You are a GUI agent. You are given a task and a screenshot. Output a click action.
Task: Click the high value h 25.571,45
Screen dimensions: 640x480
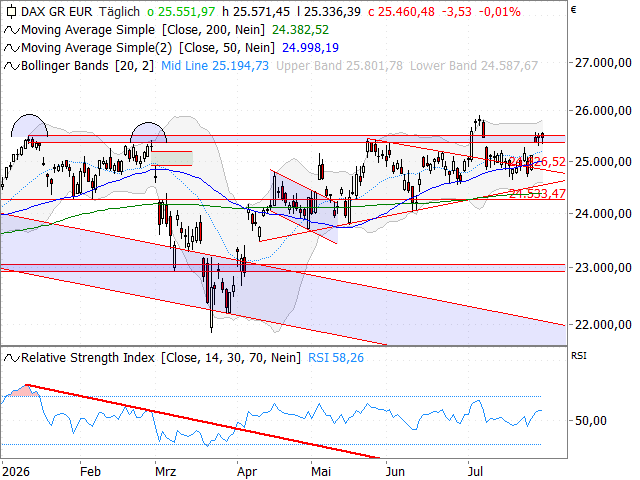(x=256, y=12)
